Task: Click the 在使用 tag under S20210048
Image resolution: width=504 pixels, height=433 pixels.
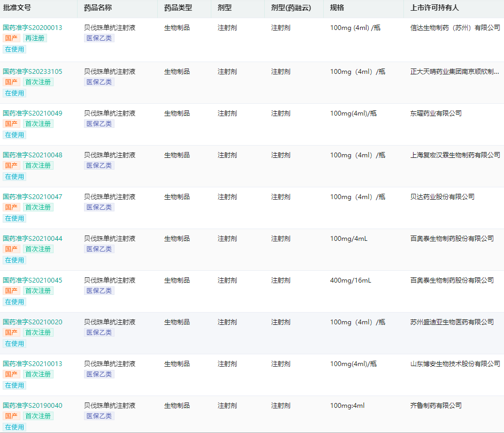Action: 14,177
